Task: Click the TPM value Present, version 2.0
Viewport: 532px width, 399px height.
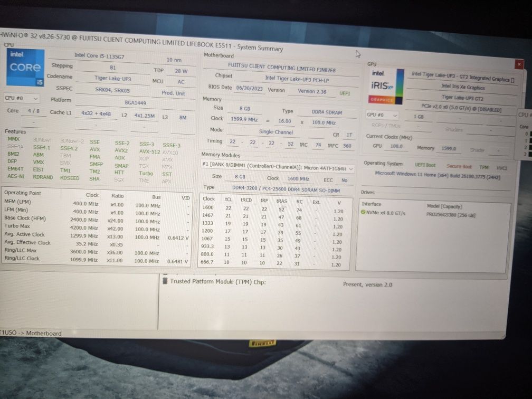Action: tap(367, 284)
